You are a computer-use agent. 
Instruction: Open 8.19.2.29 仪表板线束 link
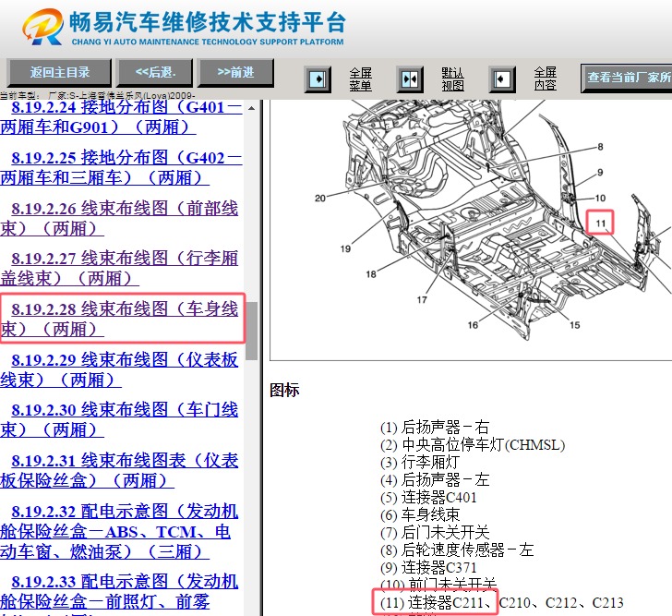(119, 369)
